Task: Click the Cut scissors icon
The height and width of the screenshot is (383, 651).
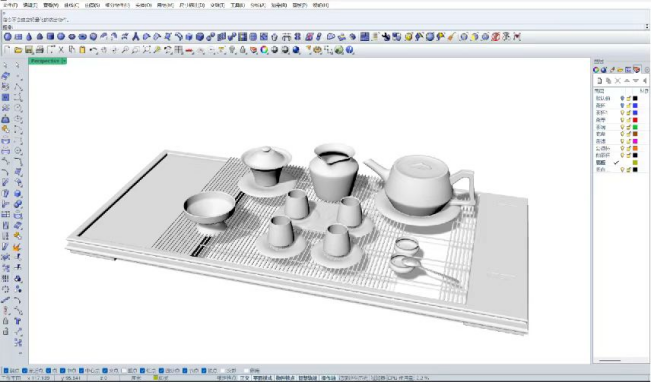Action: (x=61, y=50)
